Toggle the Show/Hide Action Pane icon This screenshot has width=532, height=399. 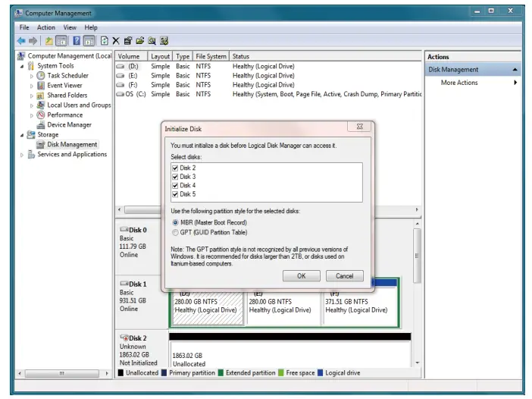tap(89, 41)
